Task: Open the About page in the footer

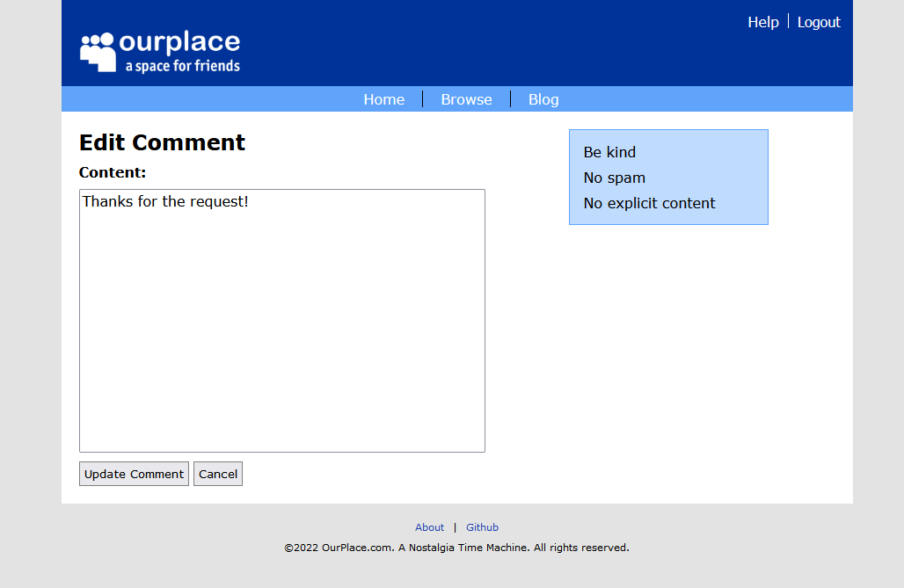Action: tap(429, 527)
